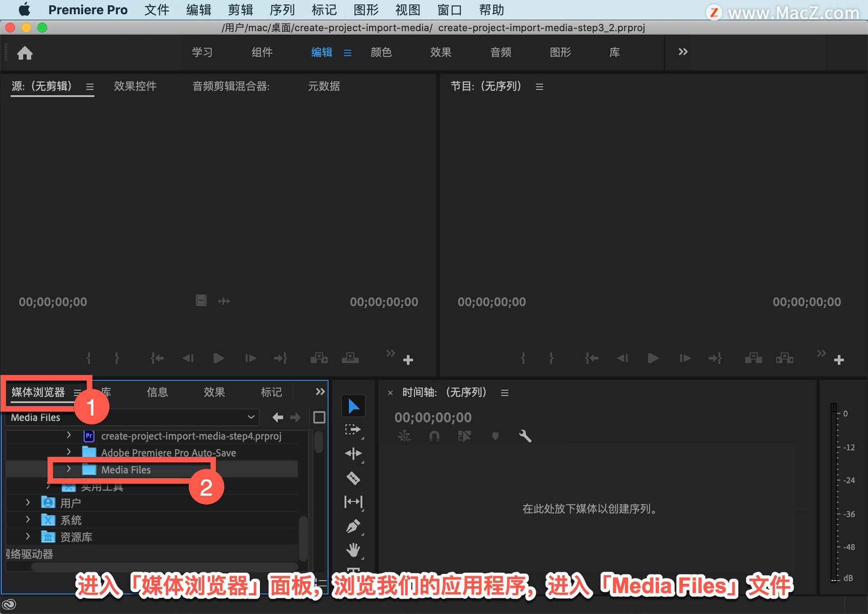The height and width of the screenshot is (614, 868).
Task: Click Creative Cloud icon in status bar
Action: click(9, 604)
